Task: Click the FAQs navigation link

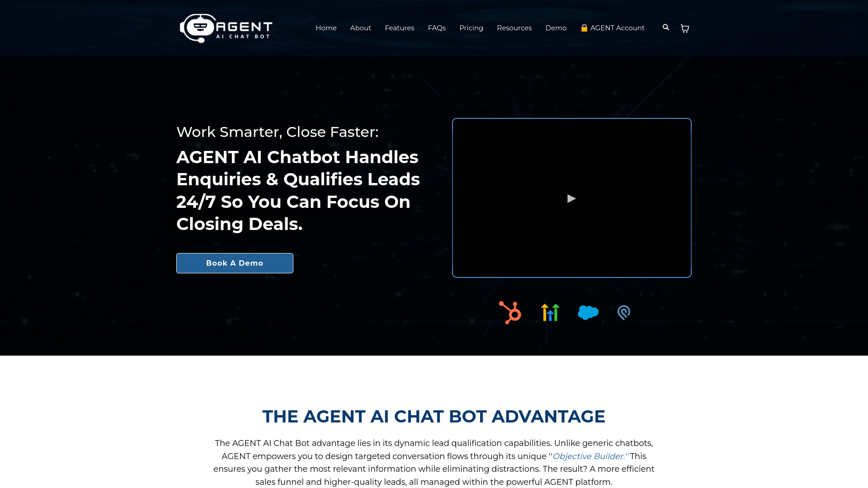Action: pyautogui.click(x=437, y=28)
